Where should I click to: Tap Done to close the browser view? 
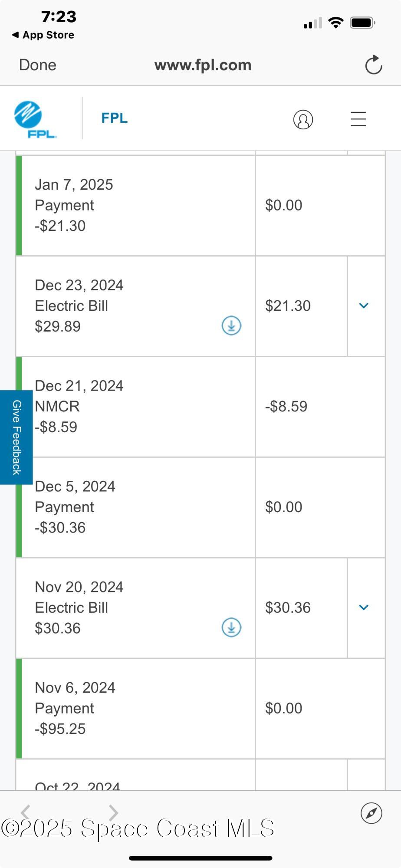[38, 65]
